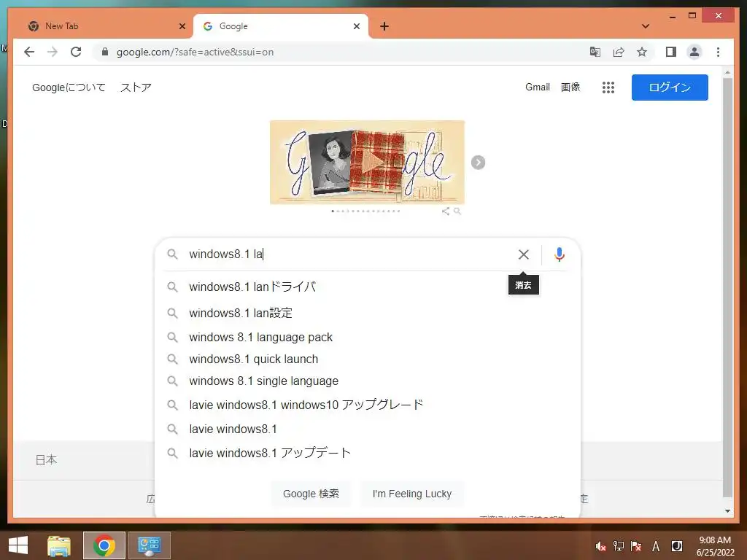This screenshot has height=560, width=747.
Task: Click muted volume tray icon
Action: [600, 547]
